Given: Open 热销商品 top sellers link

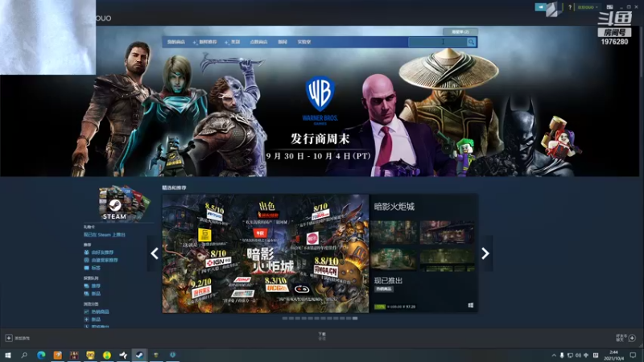Looking at the screenshot, I should 100,312.
